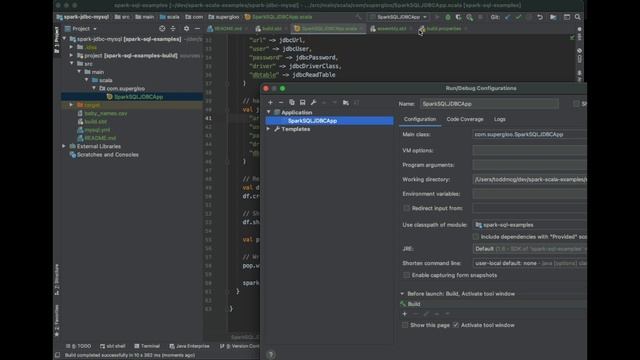Viewport: 640px width, 360px height.
Task: Click the Main class field
Action: pyautogui.click(x=530, y=134)
